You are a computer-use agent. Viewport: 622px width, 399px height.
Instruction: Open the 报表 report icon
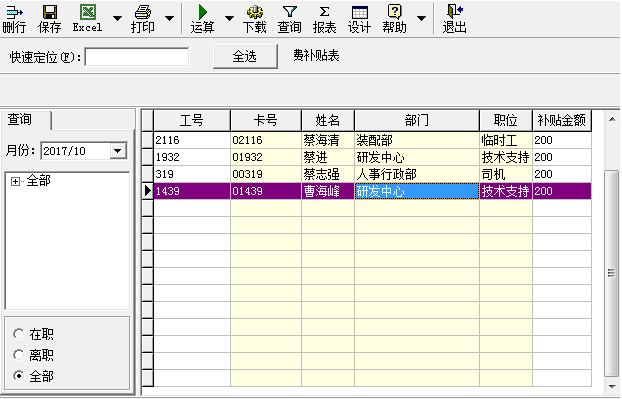324,19
